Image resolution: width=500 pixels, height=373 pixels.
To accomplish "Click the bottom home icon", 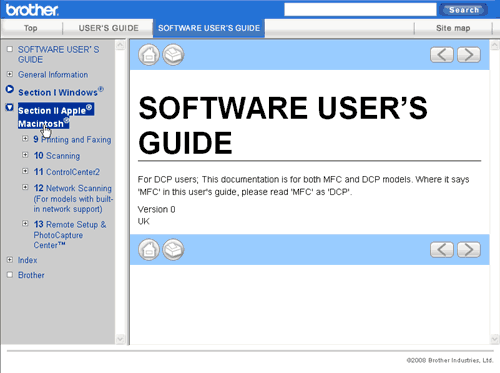I will [x=149, y=249].
